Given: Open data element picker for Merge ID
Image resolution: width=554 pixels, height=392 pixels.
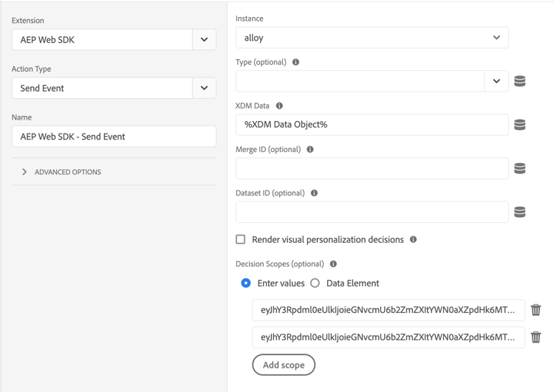Looking at the screenshot, I should pyautogui.click(x=520, y=168).
